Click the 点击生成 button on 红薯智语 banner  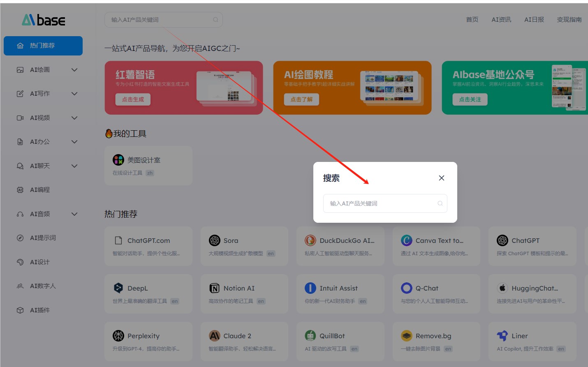click(133, 99)
